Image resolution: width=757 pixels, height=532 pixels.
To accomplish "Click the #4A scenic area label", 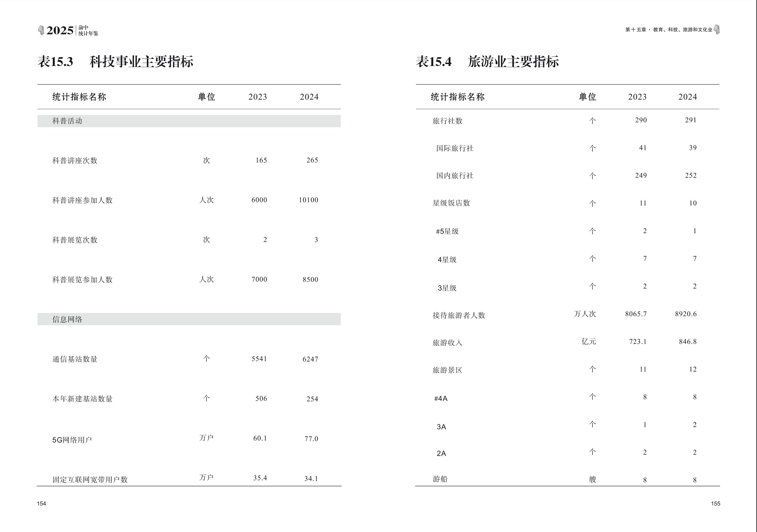I will [x=441, y=399].
